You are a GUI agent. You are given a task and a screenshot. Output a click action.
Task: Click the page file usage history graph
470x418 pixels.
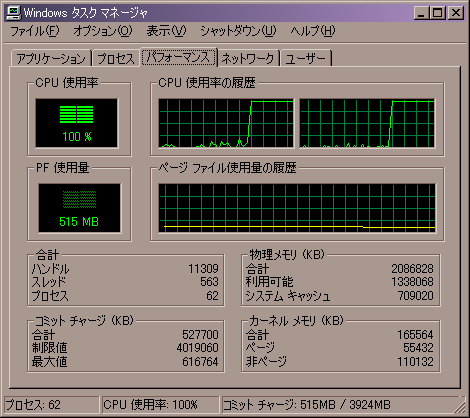point(297,208)
